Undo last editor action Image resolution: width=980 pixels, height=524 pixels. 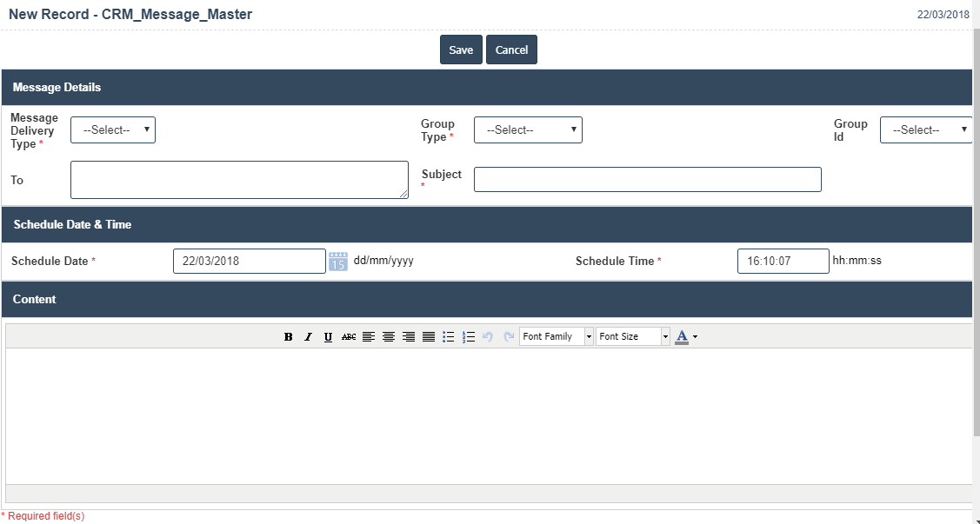pyautogui.click(x=488, y=336)
